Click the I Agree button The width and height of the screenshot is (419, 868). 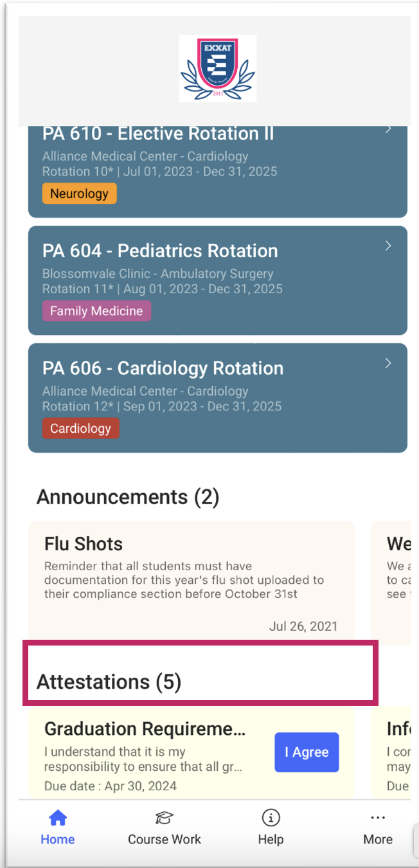click(307, 752)
